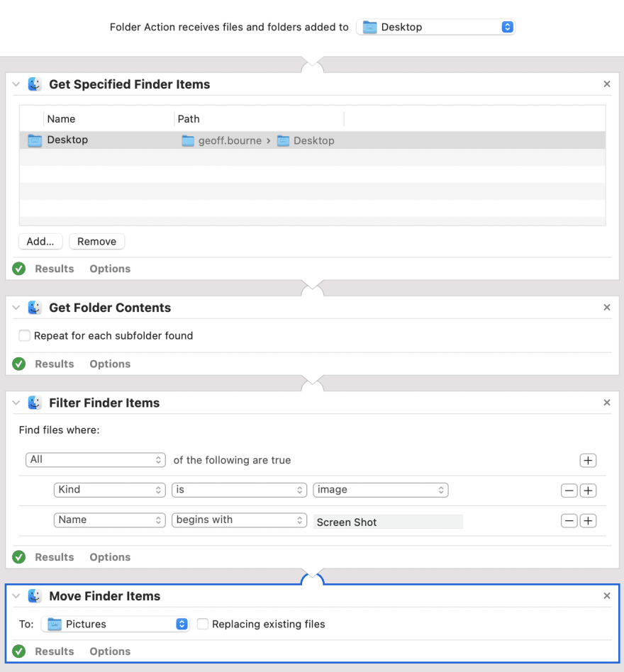Click the Get Folder Contents title
The image size is (624, 672).
pyautogui.click(x=110, y=308)
